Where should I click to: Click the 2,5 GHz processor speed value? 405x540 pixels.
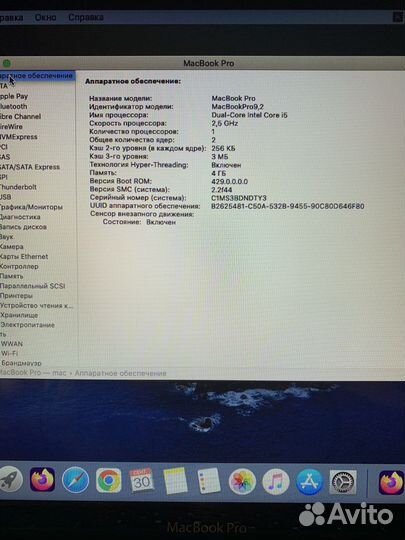225,123
